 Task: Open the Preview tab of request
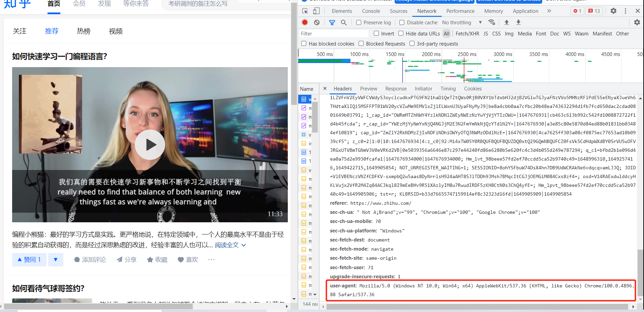pyautogui.click(x=369, y=88)
